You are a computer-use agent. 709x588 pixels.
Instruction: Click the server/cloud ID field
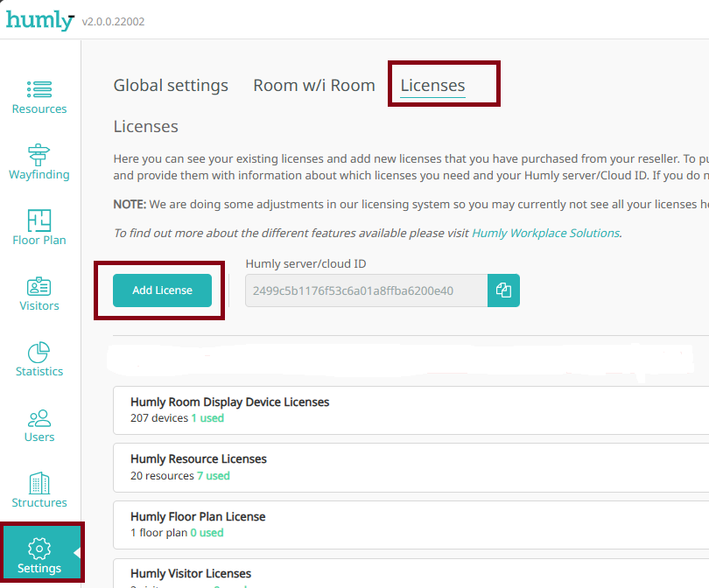click(366, 290)
